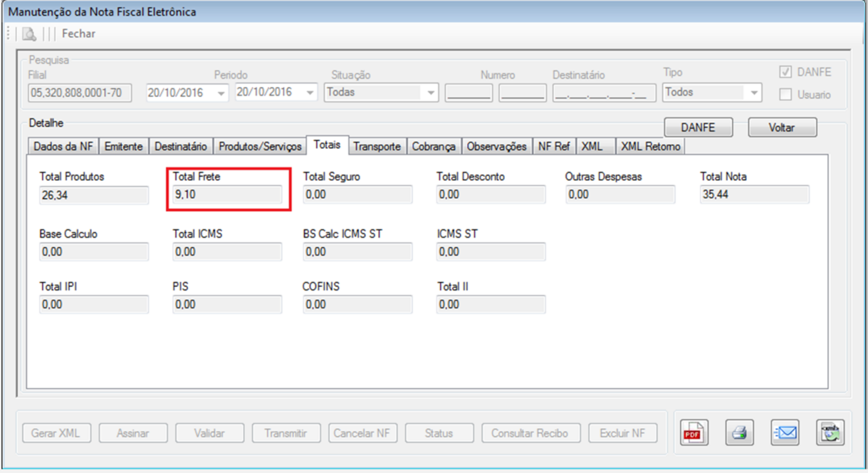This screenshot has height=473, width=868.
Task: Click Fechar in the toolbar
Action: [x=78, y=33]
